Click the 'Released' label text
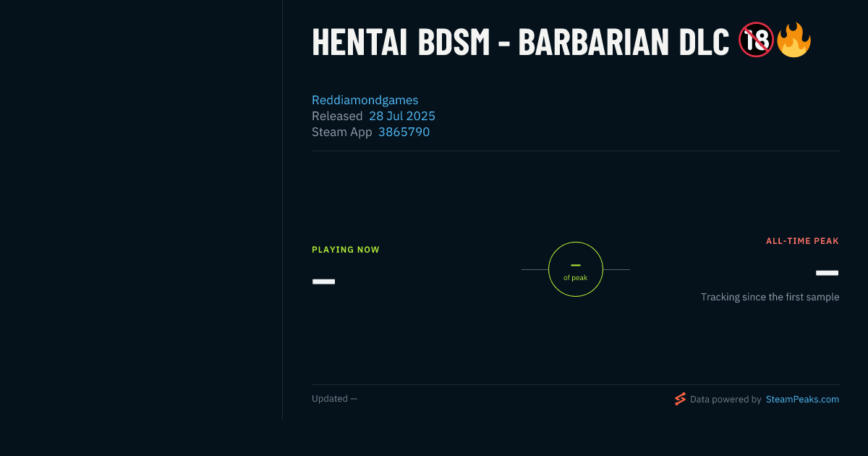The width and height of the screenshot is (868, 456). [337, 116]
